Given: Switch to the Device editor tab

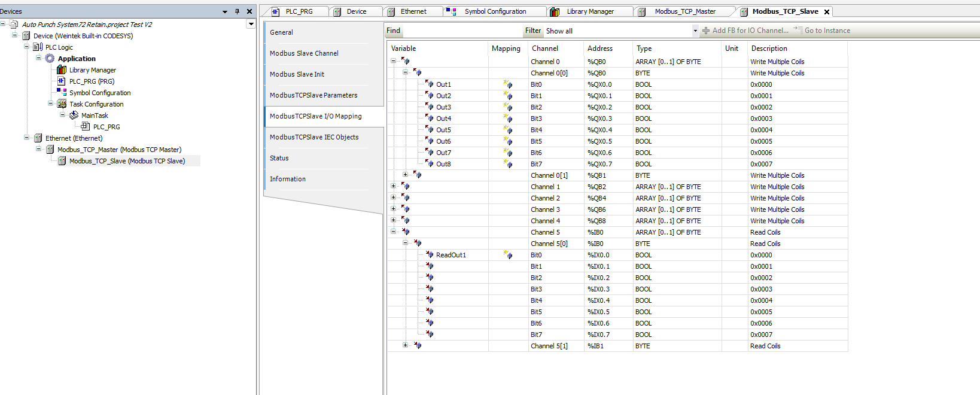Looking at the screenshot, I should 357,11.
